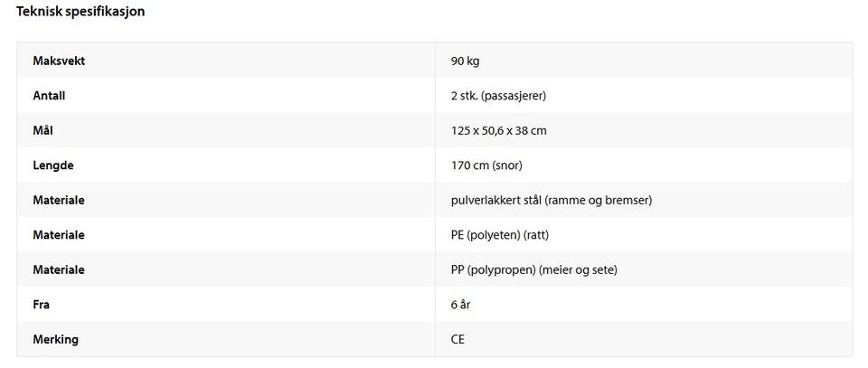Select the Mål row label
This screenshot has width=868, height=368.
(x=42, y=130)
